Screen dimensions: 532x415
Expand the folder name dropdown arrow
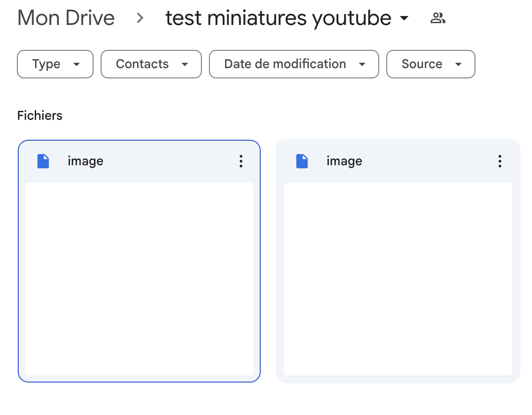404,19
